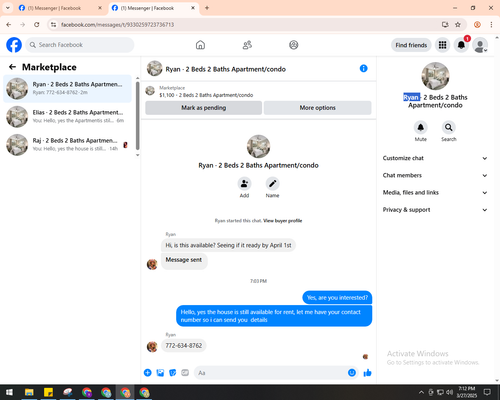Click the Add people icon
Screen dimensions: 500x400
click(244, 184)
